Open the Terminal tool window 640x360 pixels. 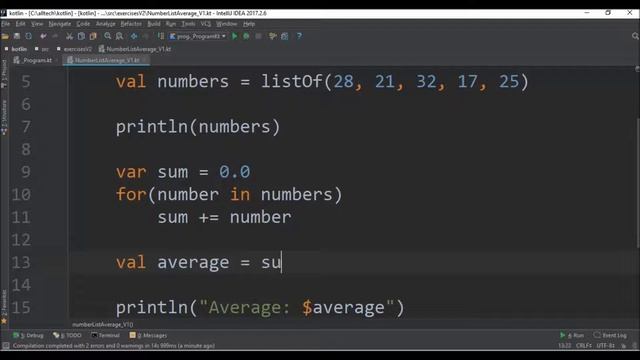click(105, 336)
